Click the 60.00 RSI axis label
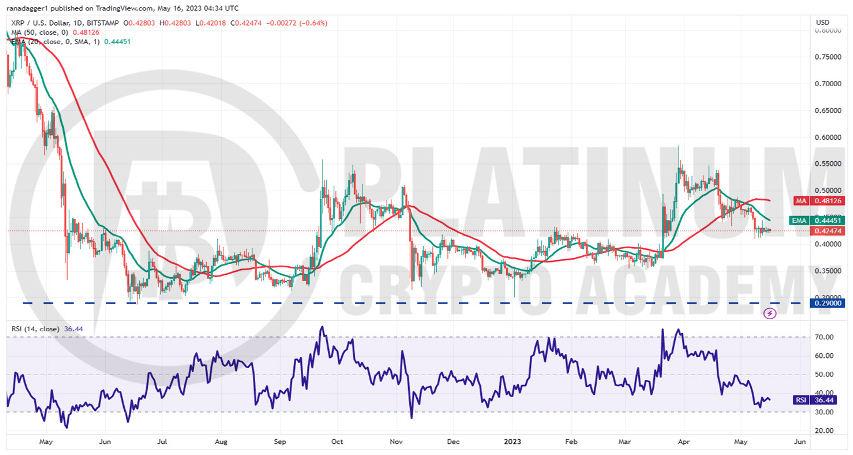The width and height of the screenshot is (853, 455). click(825, 356)
